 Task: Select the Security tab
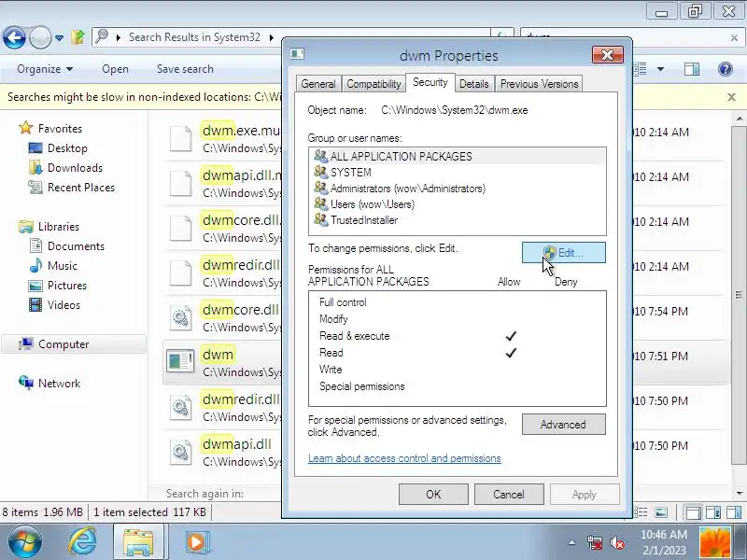(430, 82)
